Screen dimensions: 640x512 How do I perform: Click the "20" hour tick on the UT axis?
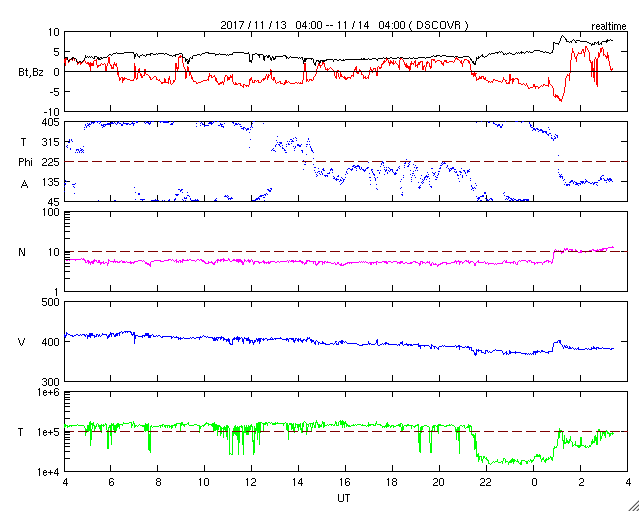tap(439, 482)
